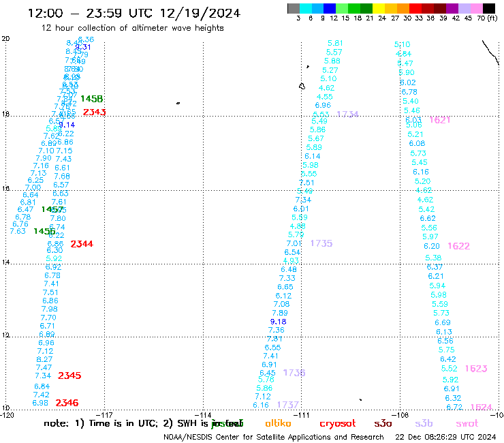This screenshot has height=443, width=504.
Task: Click the black swatch ending the legend
Action: coord(489,8)
